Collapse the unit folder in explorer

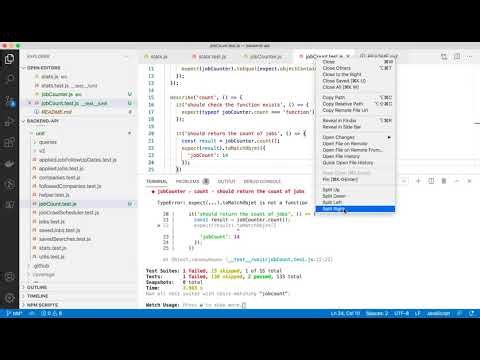[40, 133]
